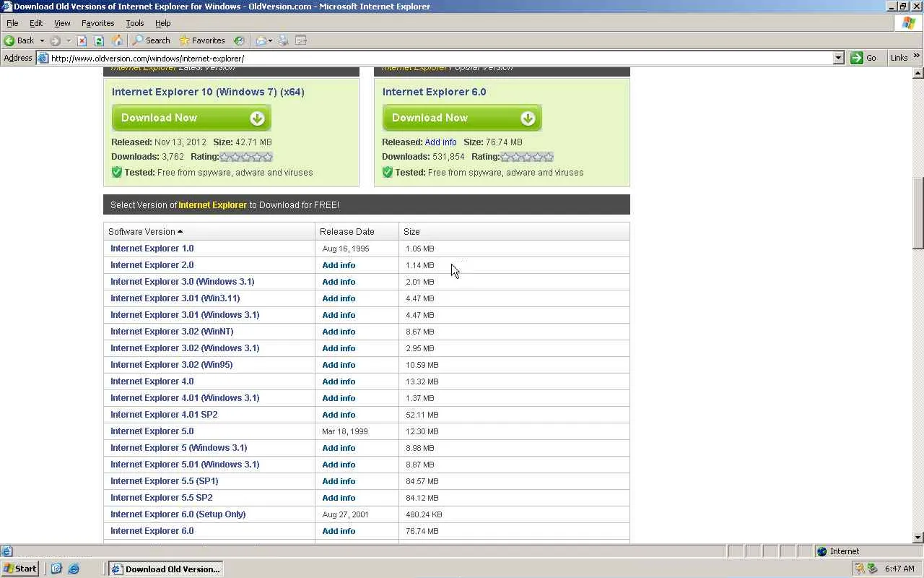Viewport: 924px width, 578px height.
Task: Open the Tools menu
Action: 135,23
